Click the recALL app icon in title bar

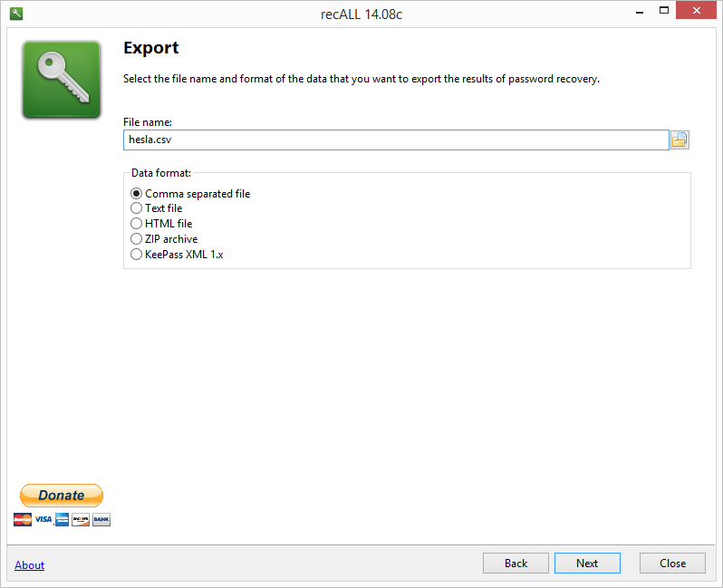(15, 13)
